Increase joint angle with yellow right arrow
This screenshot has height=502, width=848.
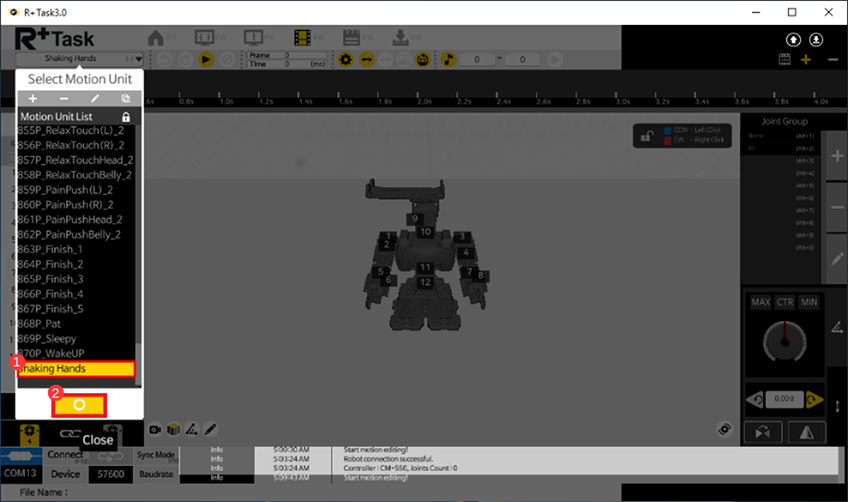(817, 401)
